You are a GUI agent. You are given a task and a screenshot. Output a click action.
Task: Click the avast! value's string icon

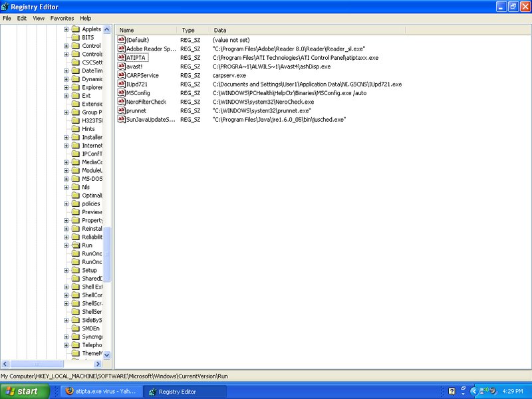(x=122, y=66)
